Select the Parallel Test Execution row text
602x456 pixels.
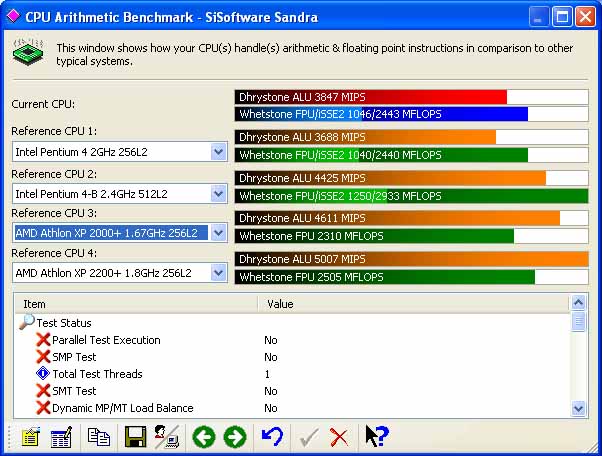(x=106, y=340)
